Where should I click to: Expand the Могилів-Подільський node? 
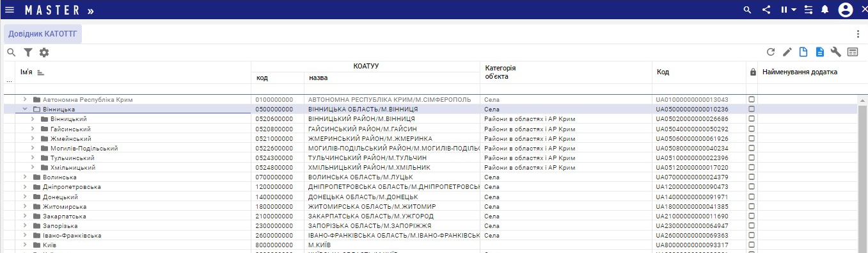(33, 148)
